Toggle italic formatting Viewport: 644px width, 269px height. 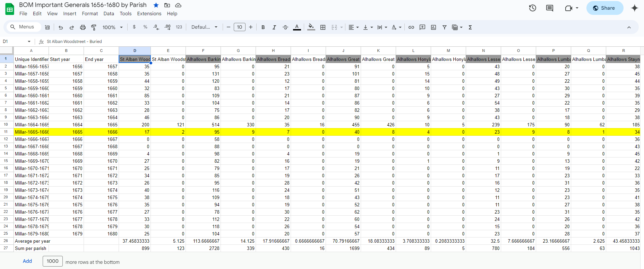click(x=274, y=27)
